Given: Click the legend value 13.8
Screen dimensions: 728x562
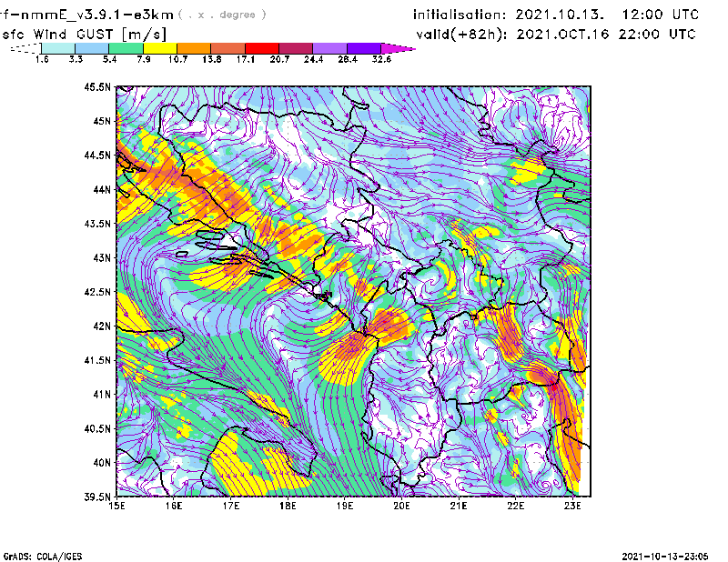Looking at the screenshot, I should pos(211,59).
